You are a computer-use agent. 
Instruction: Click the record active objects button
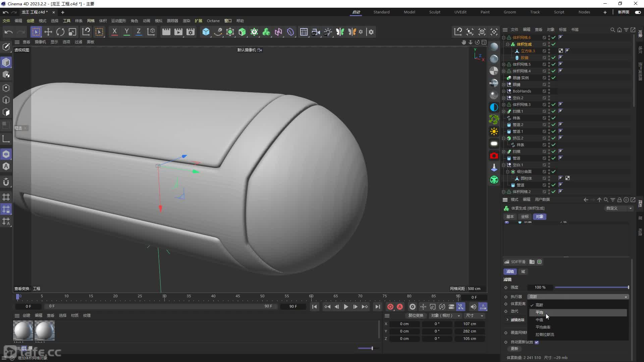pos(390,307)
